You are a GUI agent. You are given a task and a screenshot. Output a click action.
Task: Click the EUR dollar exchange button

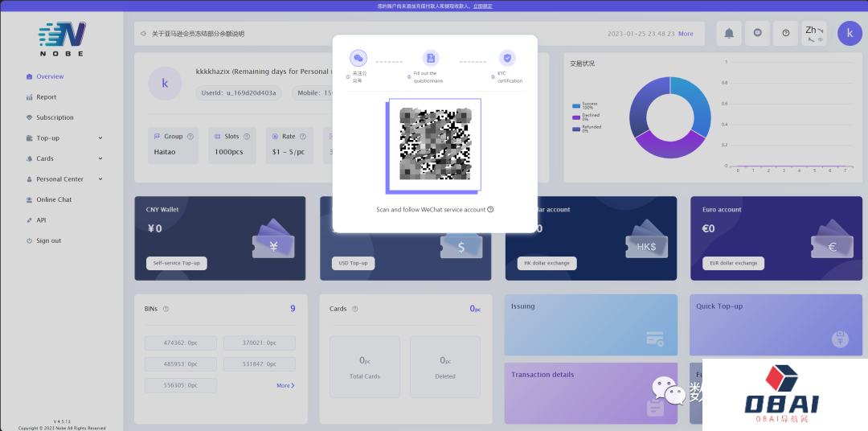click(734, 263)
